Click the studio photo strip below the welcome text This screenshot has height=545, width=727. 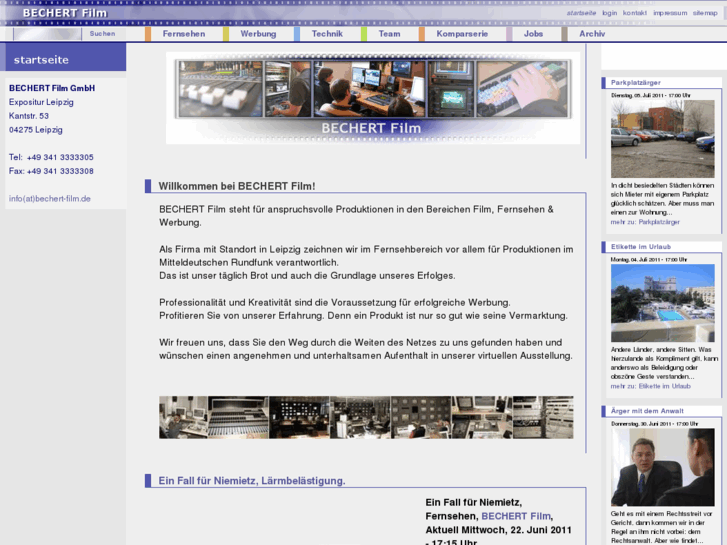pyautogui.click(x=366, y=417)
